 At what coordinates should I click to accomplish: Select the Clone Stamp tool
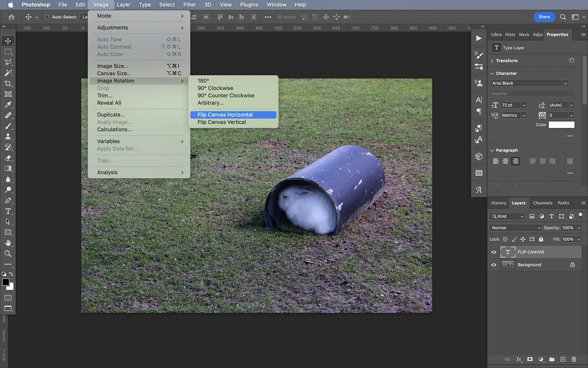tap(8, 137)
